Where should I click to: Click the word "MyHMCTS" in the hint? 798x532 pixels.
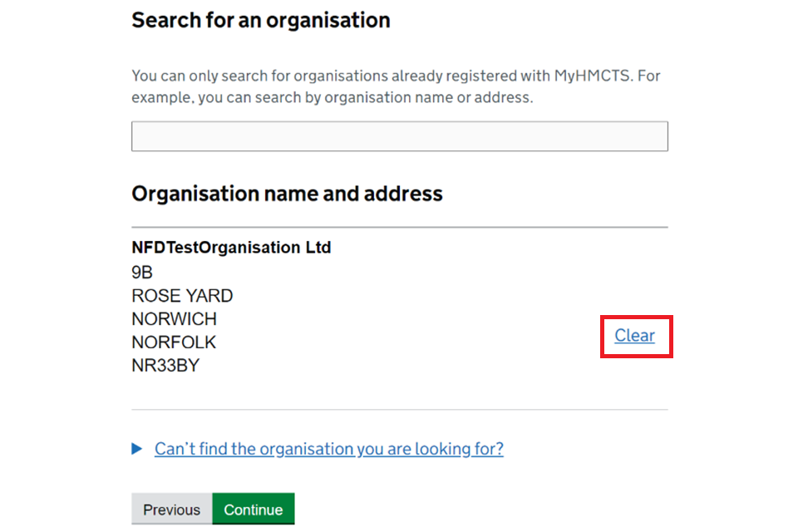[x=594, y=76]
